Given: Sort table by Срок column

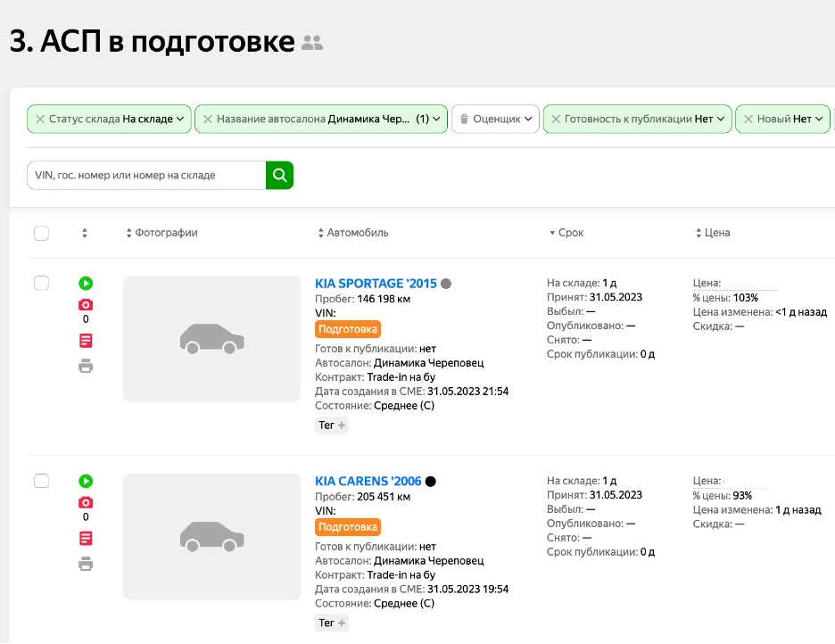Looking at the screenshot, I should click(566, 233).
